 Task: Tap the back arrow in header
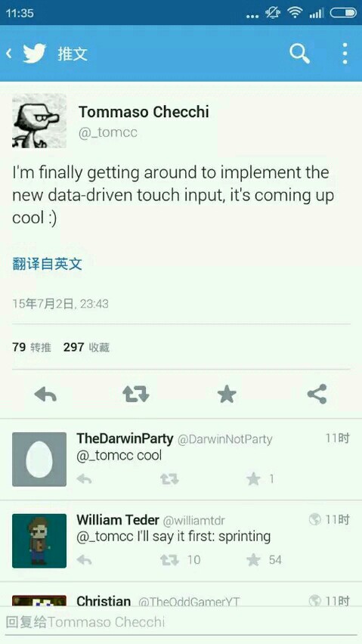click(x=9, y=54)
